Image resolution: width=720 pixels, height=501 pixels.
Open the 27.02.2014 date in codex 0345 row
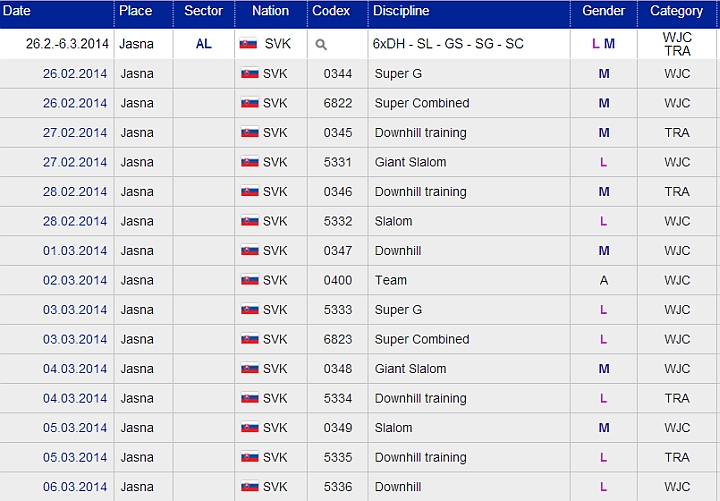pyautogui.click(x=75, y=133)
